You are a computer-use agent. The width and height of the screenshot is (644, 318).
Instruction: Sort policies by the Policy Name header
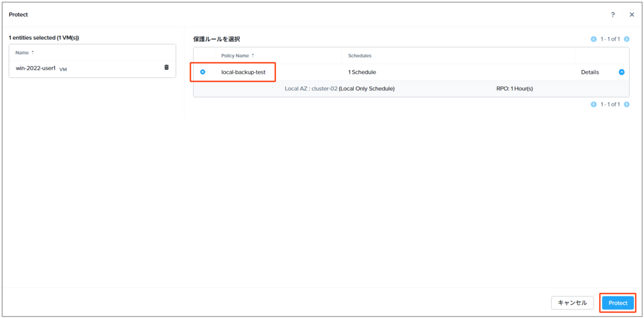(x=238, y=55)
